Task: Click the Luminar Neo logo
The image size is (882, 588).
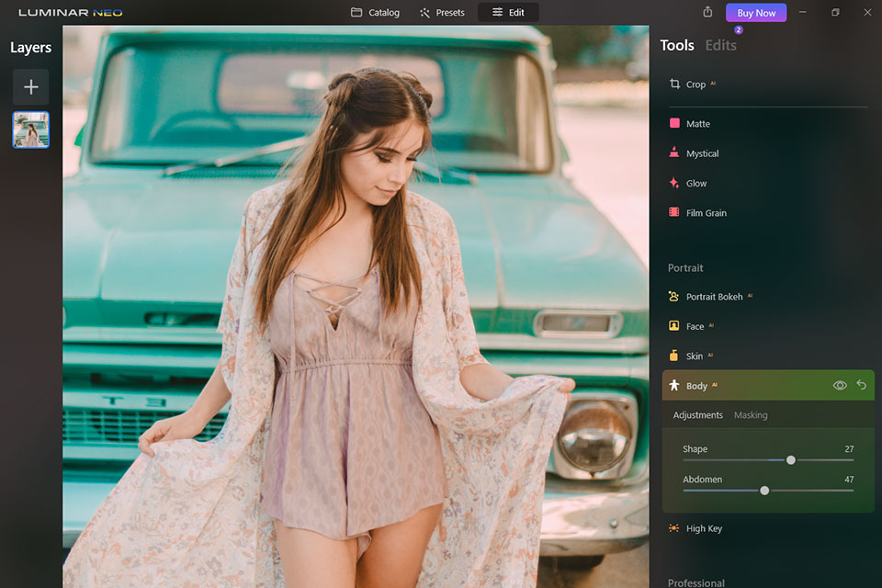Action: coord(71,12)
